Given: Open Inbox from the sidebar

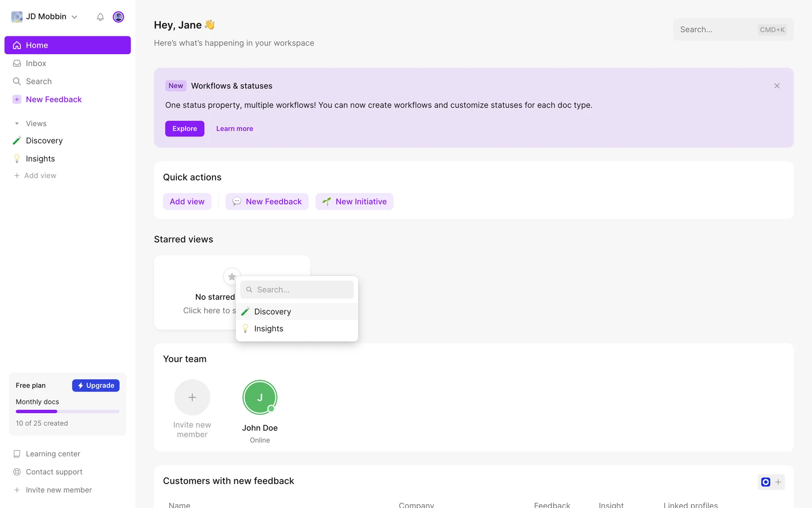Looking at the screenshot, I should (x=36, y=63).
